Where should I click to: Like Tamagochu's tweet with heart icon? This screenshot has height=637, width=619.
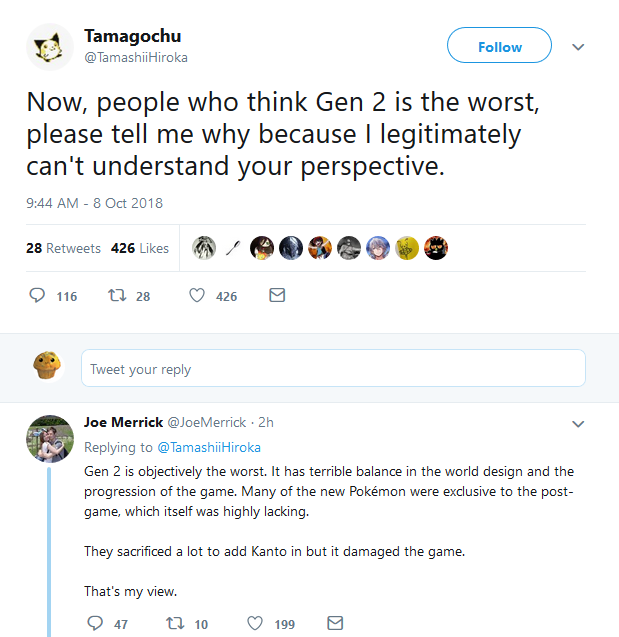click(x=197, y=296)
